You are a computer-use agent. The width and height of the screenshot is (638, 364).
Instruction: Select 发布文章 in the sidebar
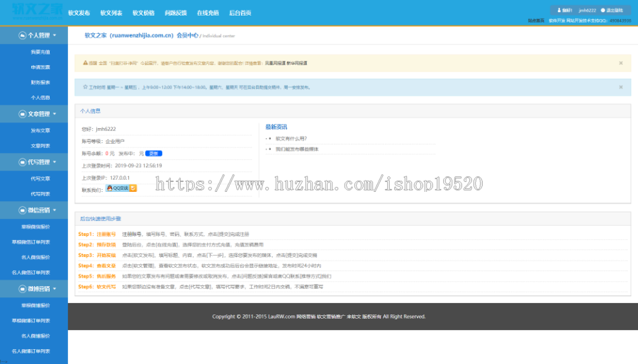(40, 130)
